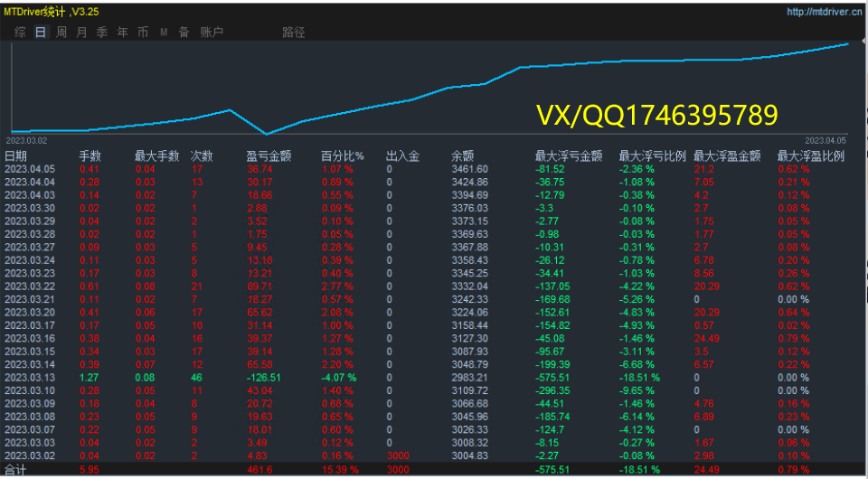Select the 日 daily tab
Viewport: 868px width, 479px height.
41,33
